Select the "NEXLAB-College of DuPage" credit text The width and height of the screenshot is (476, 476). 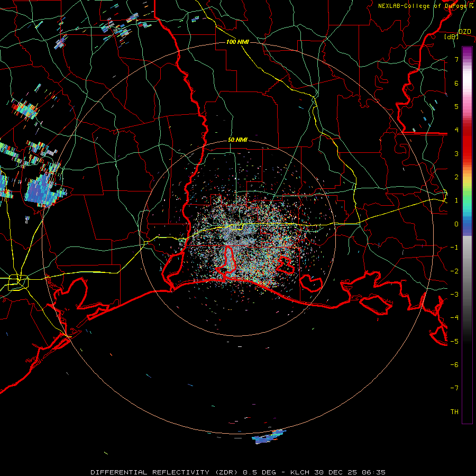pos(422,6)
